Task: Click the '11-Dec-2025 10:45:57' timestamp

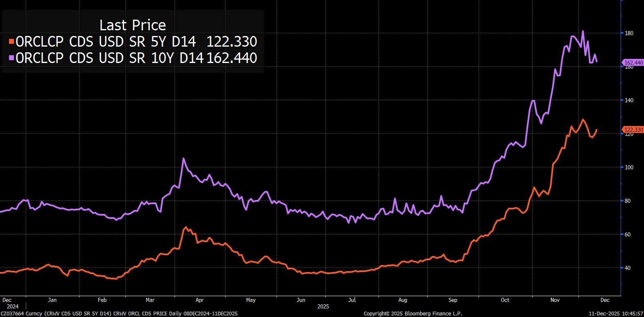Action: (616, 313)
